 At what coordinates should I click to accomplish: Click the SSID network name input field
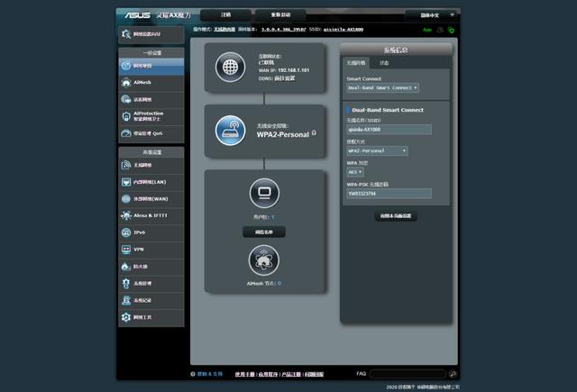point(389,130)
